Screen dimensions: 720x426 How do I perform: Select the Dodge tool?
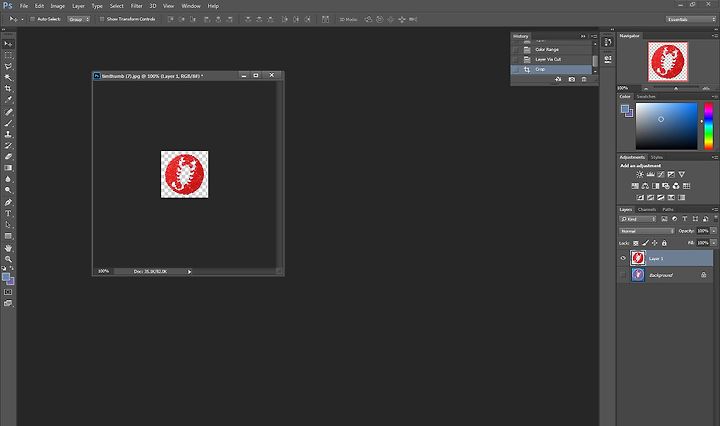point(8,190)
